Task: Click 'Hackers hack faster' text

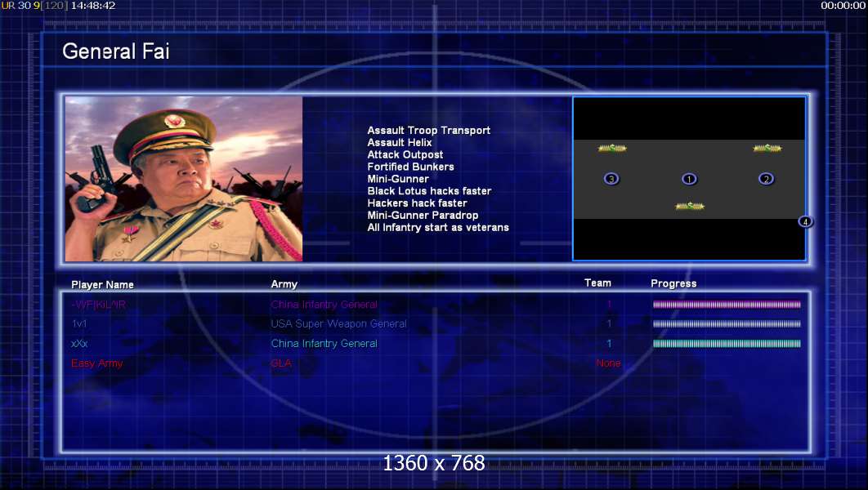Action: (418, 203)
